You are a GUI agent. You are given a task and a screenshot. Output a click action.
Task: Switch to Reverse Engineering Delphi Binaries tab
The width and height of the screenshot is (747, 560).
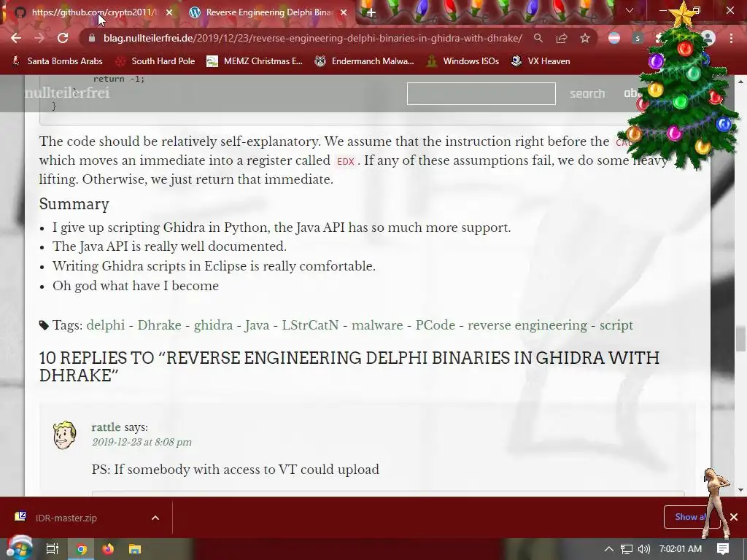click(x=268, y=12)
